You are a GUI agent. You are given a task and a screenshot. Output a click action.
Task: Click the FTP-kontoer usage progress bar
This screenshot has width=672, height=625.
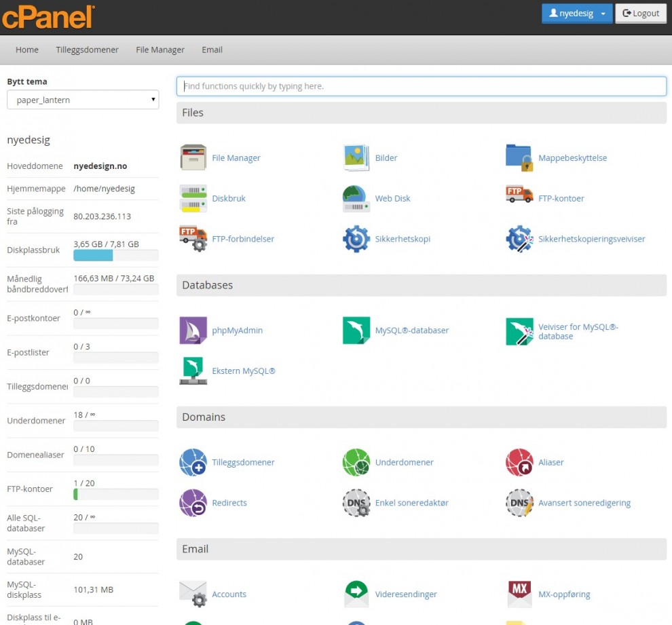(115, 494)
